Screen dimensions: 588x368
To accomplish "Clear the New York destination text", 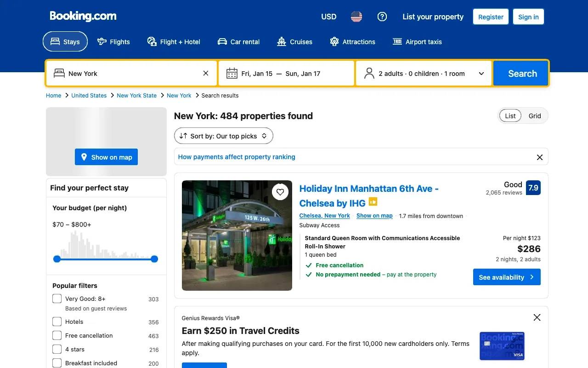I will point(206,73).
